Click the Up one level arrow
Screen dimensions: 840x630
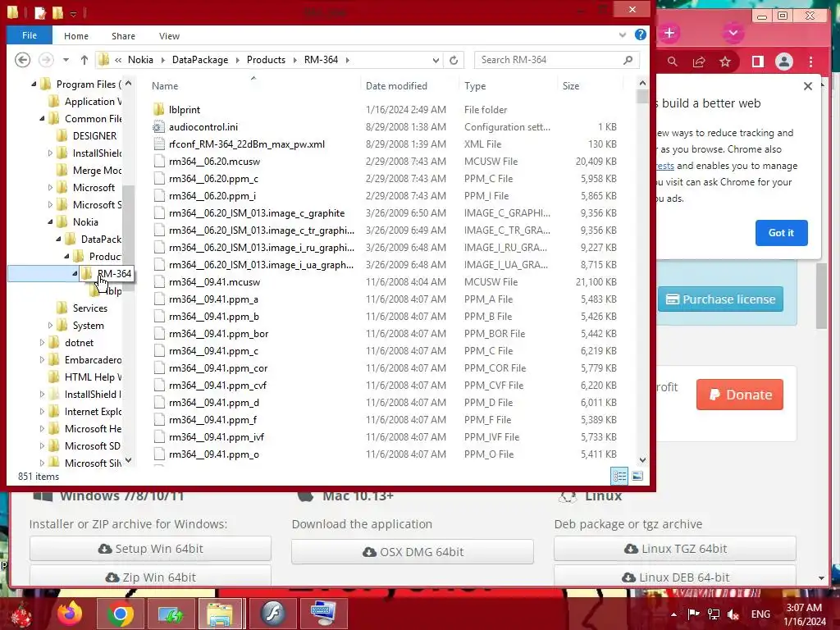tap(84, 59)
